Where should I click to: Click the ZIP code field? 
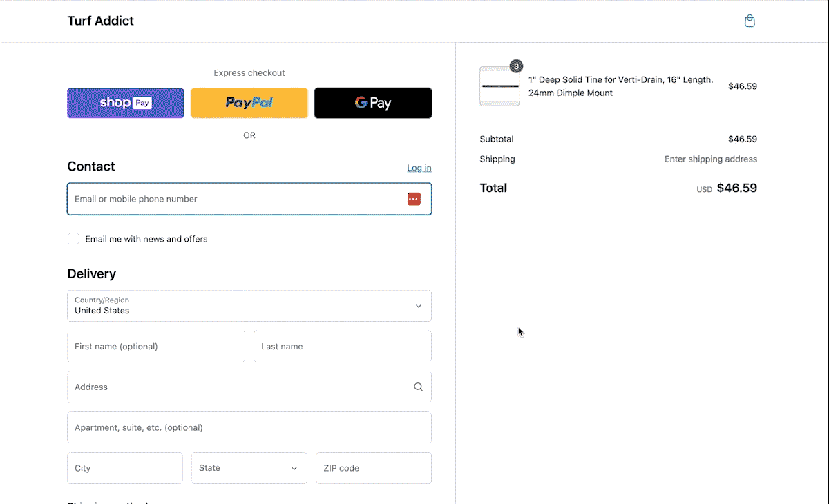(x=373, y=468)
